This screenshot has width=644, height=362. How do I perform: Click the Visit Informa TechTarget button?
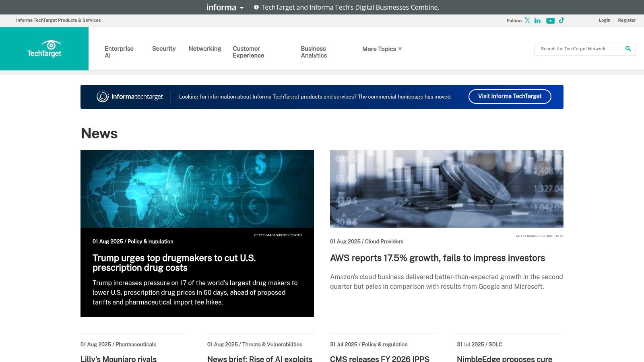click(510, 97)
